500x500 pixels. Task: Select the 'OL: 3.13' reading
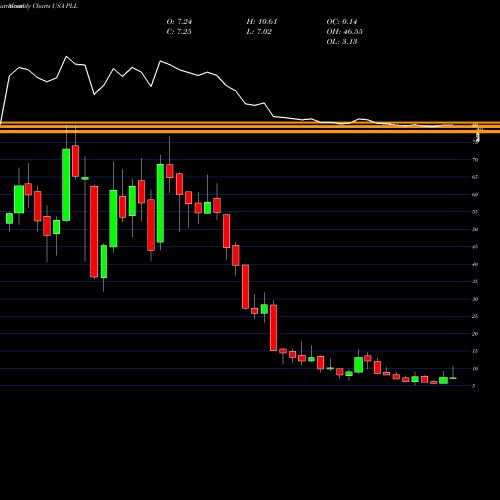342,42
